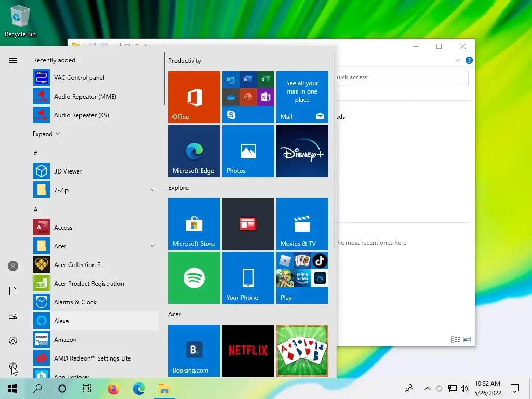Launch Edge from the taskbar

click(139, 389)
